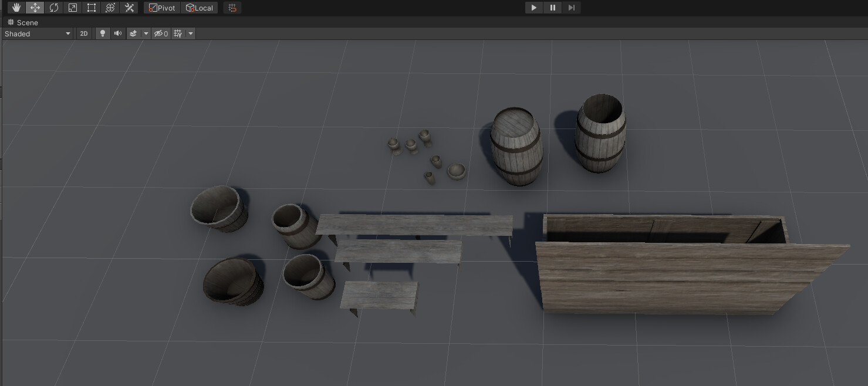Select the Rotate tool
868x386 pixels.
(54, 7)
